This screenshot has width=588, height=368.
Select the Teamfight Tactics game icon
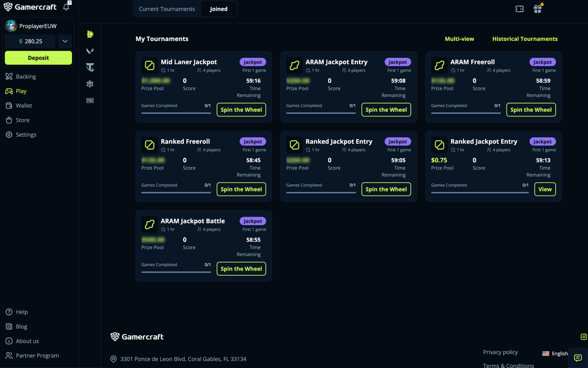tap(90, 67)
